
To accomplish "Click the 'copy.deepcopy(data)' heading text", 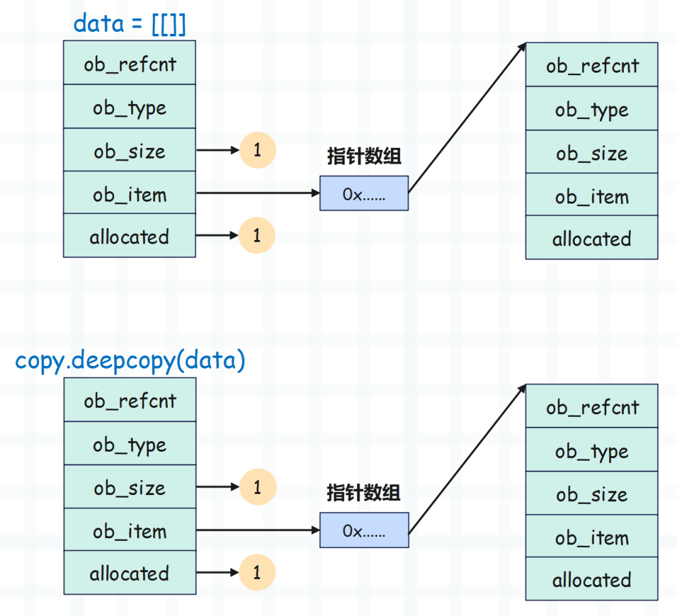I will point(130,361).
